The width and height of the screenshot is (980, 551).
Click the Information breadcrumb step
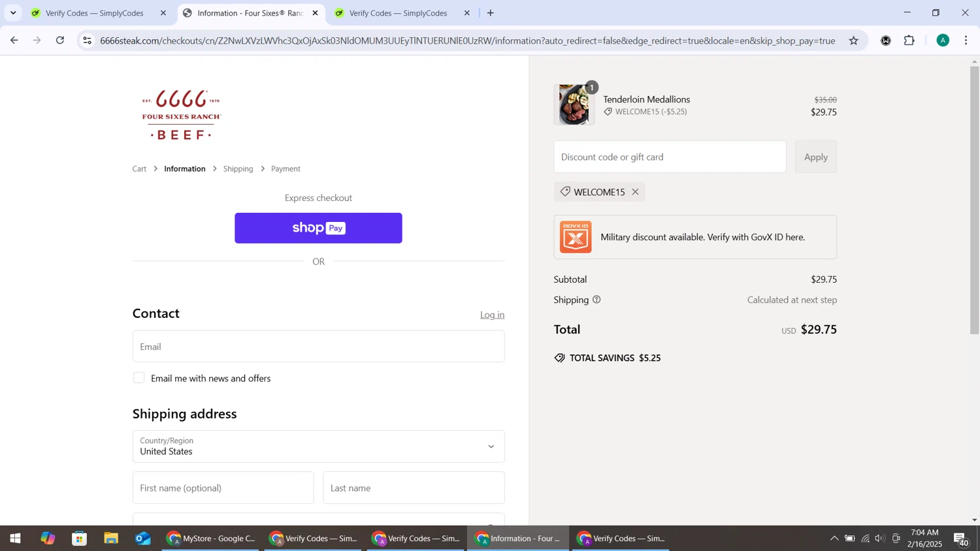[x=185, y=168]
